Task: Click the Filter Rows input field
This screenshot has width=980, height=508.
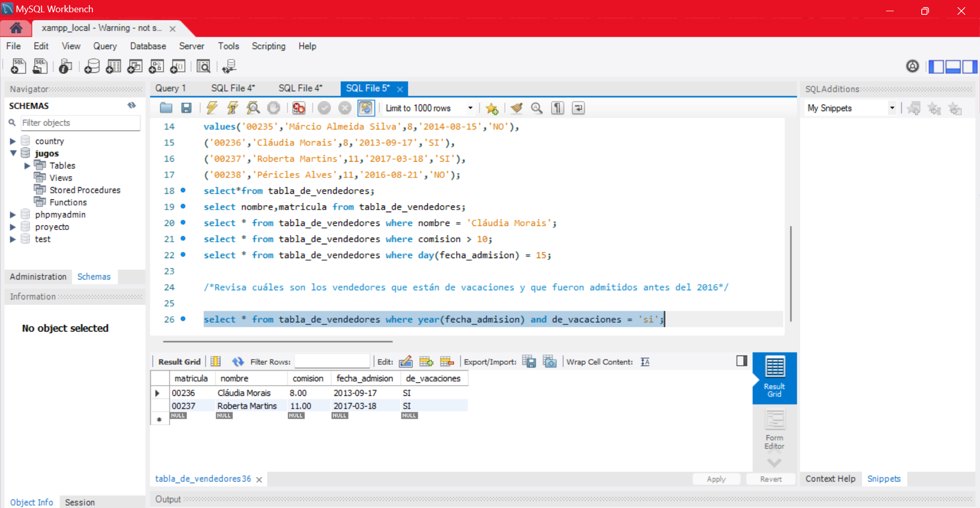Action: click(332, 361)
